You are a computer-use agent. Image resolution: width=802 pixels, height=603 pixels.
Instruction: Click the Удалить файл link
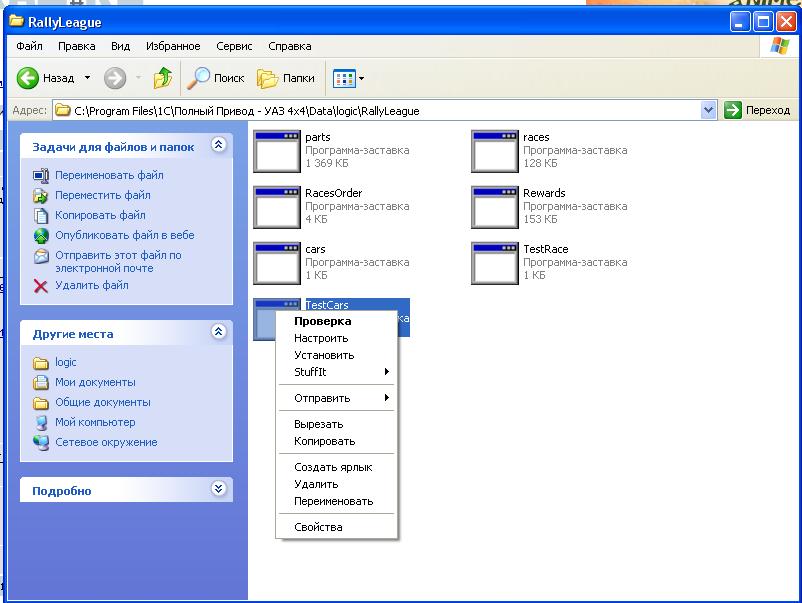click(92, 285)
